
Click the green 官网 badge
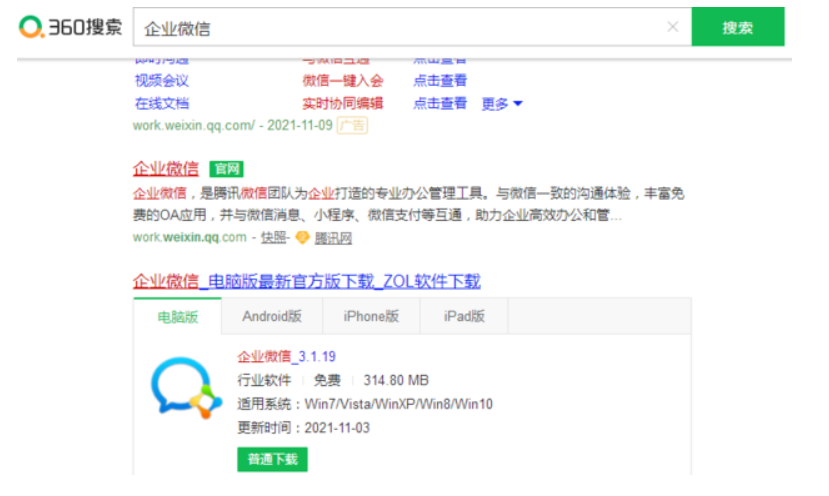pos(226,169)
